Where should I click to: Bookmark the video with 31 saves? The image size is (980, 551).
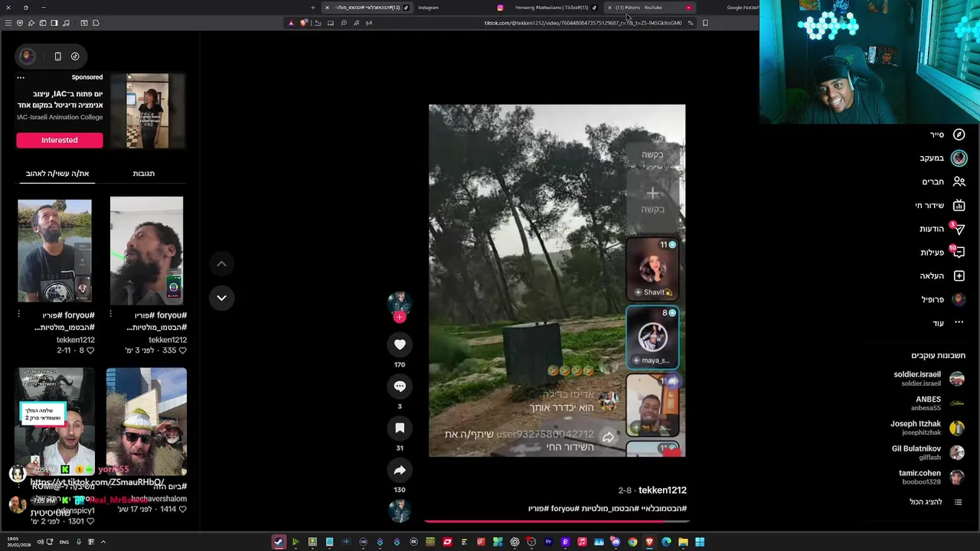pyautogui.click(x=400, y=429)
